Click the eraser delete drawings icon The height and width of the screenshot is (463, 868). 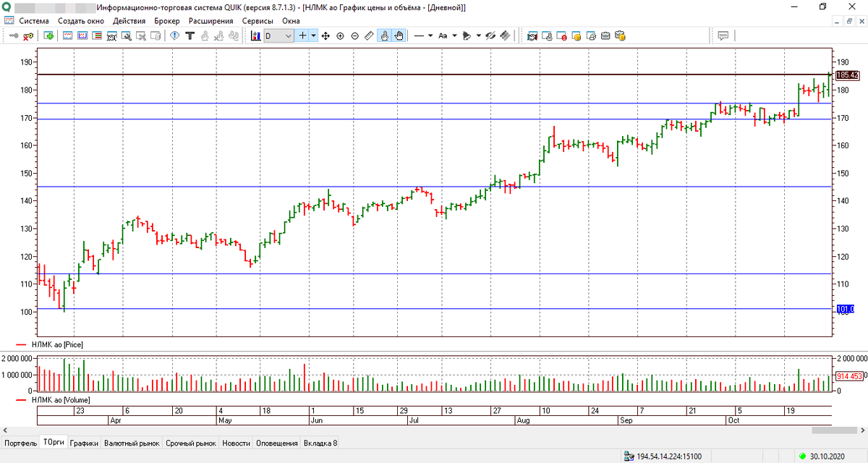505,35
